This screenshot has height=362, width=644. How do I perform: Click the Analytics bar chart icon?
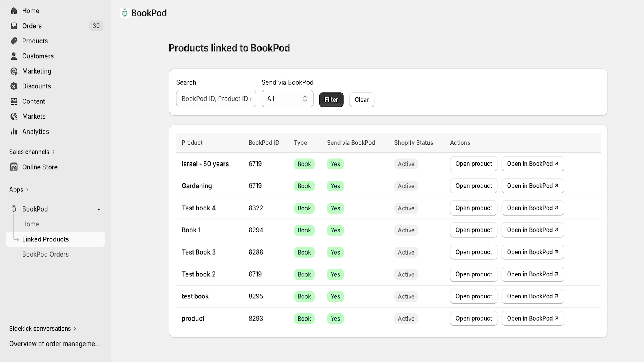point(14,132)
